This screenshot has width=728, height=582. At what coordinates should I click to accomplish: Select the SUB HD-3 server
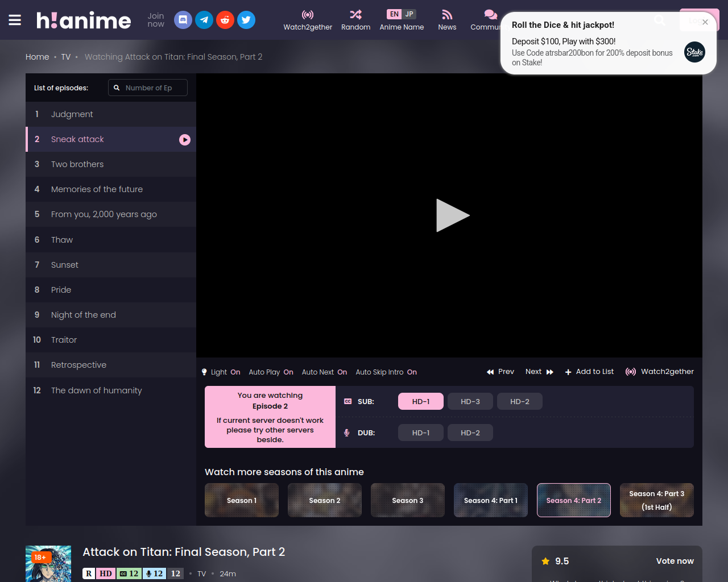point(470,401)
